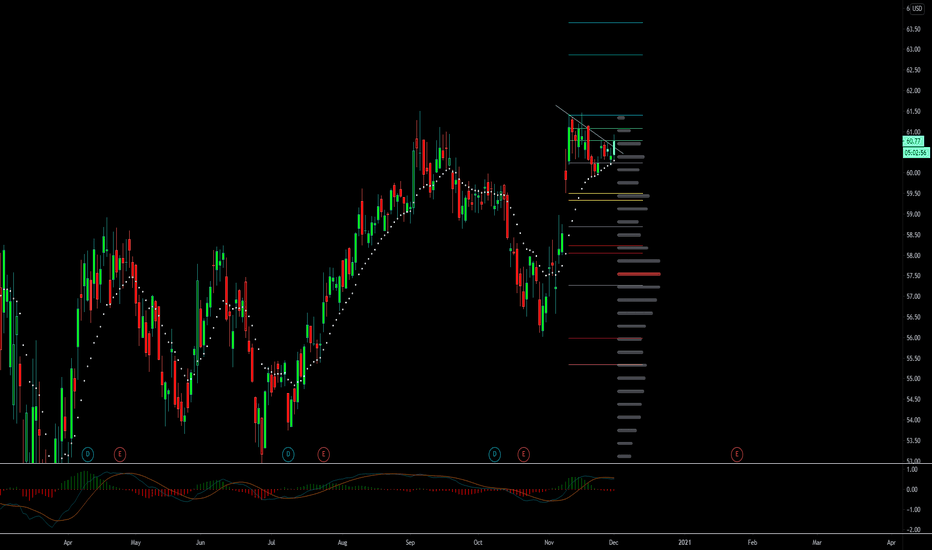Click the 53.50 price axis label

point(913,441)
